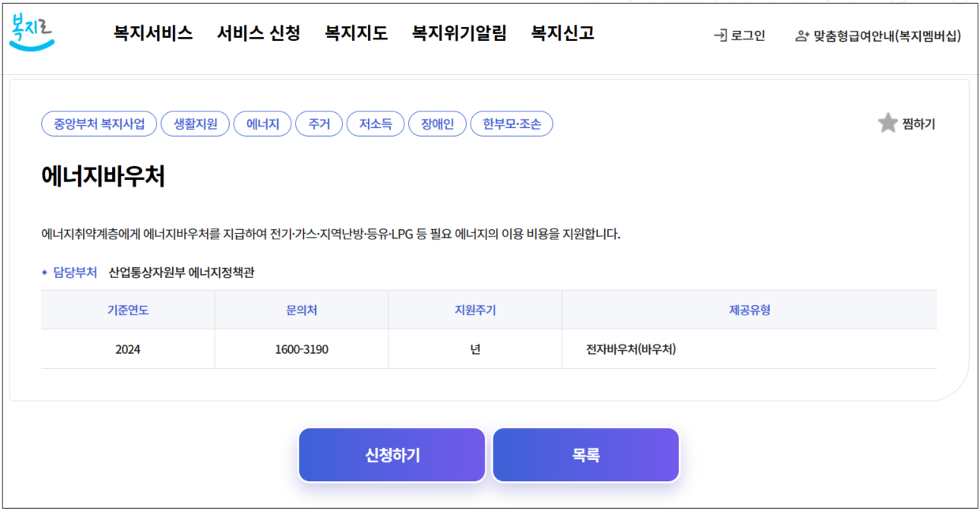This screenshot has width=980, height=512.
Task: Open the 복지신고 menu
Action: [x=564, y=34]
